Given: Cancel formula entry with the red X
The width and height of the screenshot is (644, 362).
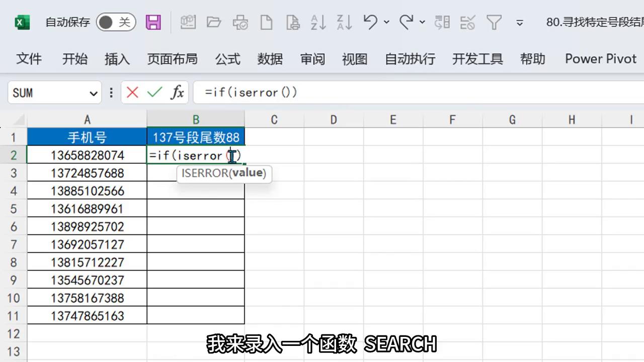Looking at the screenshot, I should 132,93.
